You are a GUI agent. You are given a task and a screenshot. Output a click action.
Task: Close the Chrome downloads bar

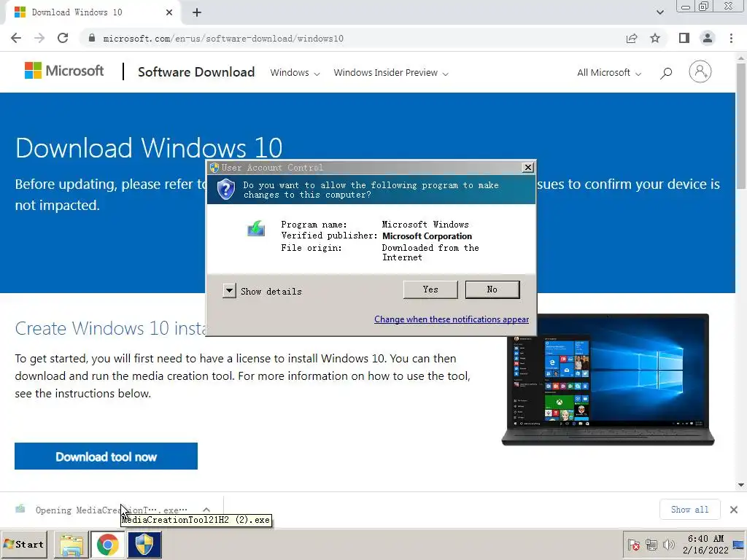[734, 510]
